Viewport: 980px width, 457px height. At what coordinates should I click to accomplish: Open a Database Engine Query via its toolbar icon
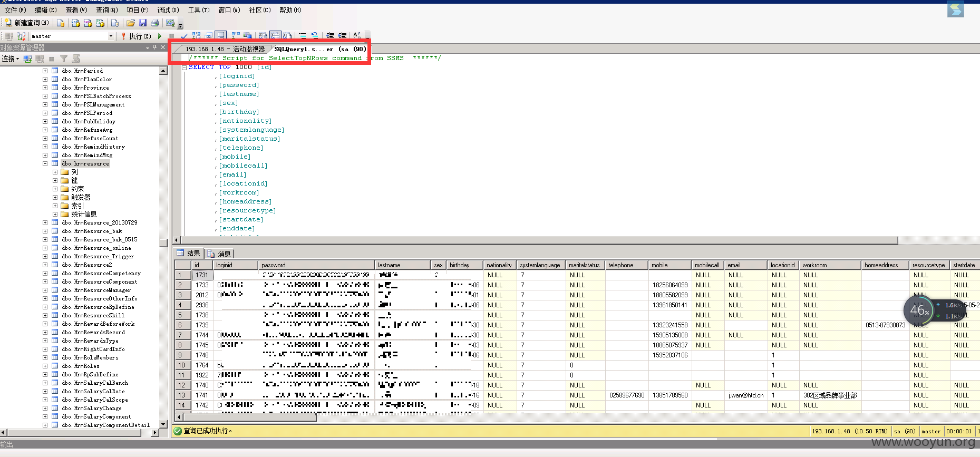point(61,23)
